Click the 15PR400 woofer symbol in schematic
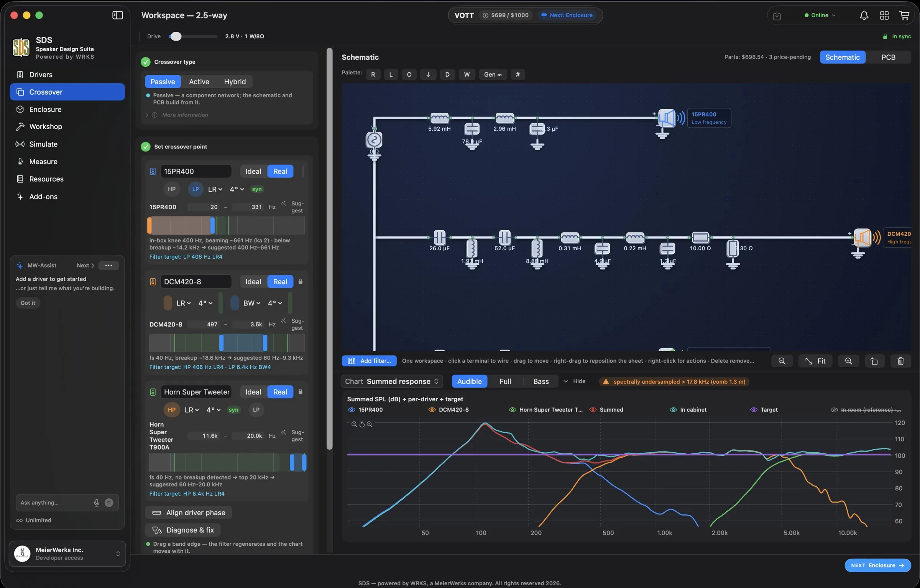 [666, 118]
